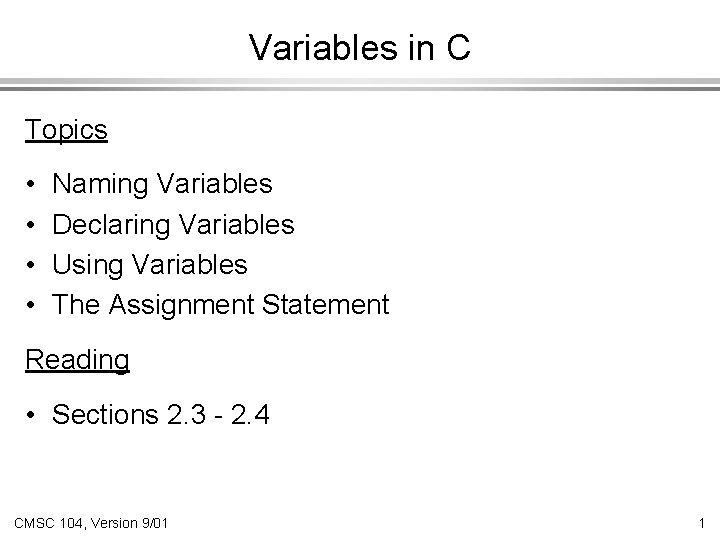Choose "The Assignment Statement" topic line
The image size is (720, 540).
(220, 304)
